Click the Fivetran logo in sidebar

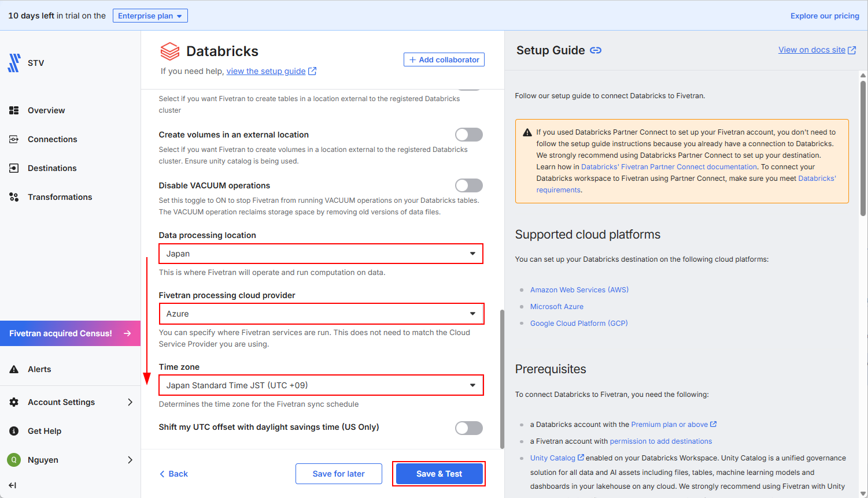[14, 63]
